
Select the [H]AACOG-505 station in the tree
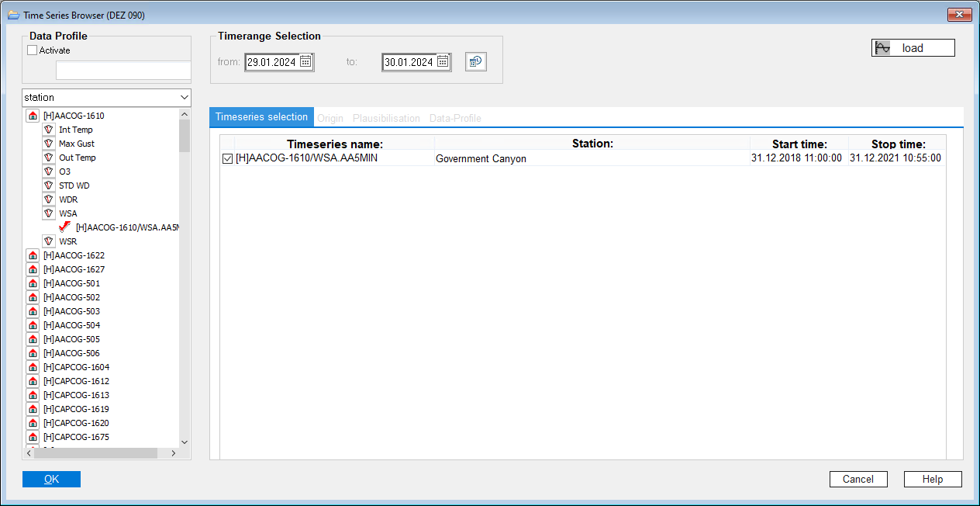(71, 339)
